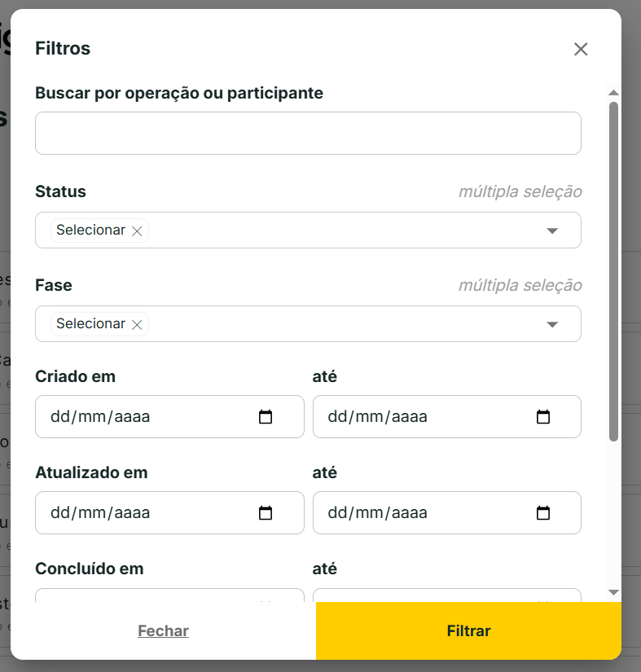Click the dialog's vertical scrollbar thumb
The image size is (641, 672).
tap(614, 269)
